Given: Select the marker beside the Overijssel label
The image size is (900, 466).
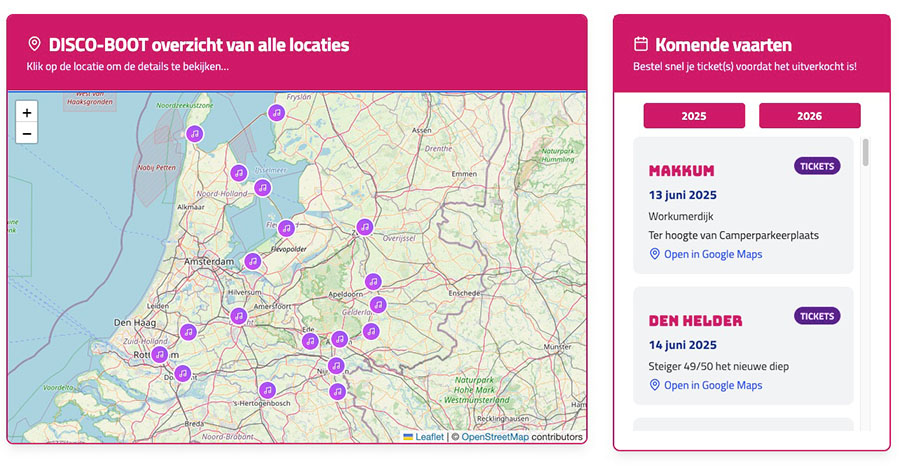Looking at the screenshot, I should [365, 227].
